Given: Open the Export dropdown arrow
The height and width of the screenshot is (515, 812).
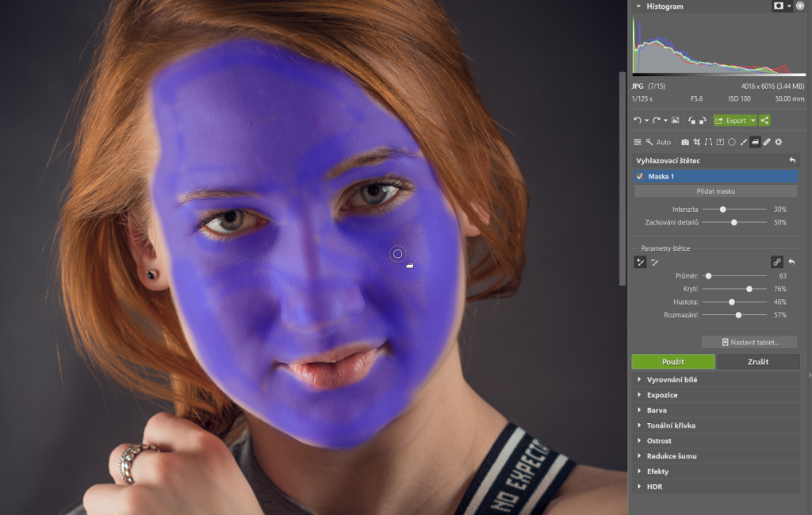Looking at the screenshot, I should tap(752, 121).
